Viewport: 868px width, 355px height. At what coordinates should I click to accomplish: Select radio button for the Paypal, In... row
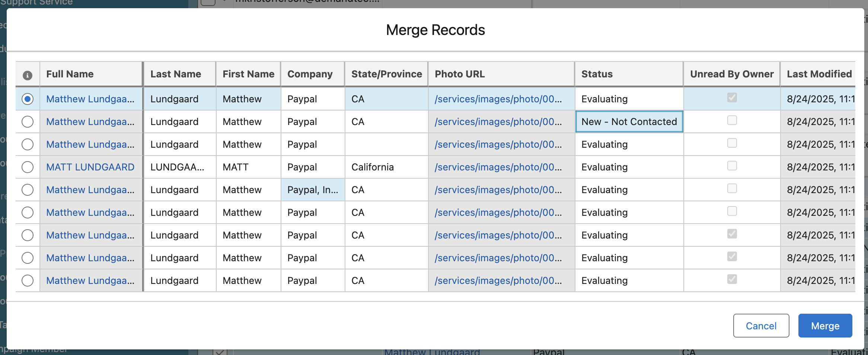pos(28,190)
